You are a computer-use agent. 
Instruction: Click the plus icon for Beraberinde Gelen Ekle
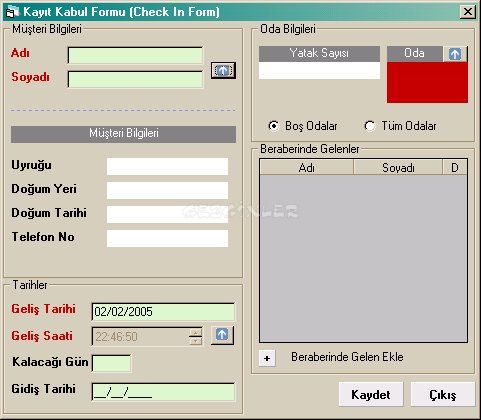click(x=267, y=358)
